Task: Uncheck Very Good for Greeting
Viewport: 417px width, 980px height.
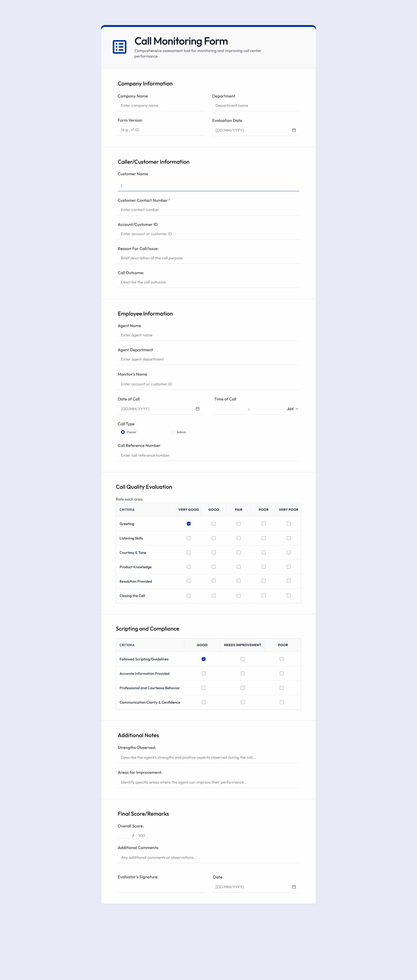Action: [189, 524]
